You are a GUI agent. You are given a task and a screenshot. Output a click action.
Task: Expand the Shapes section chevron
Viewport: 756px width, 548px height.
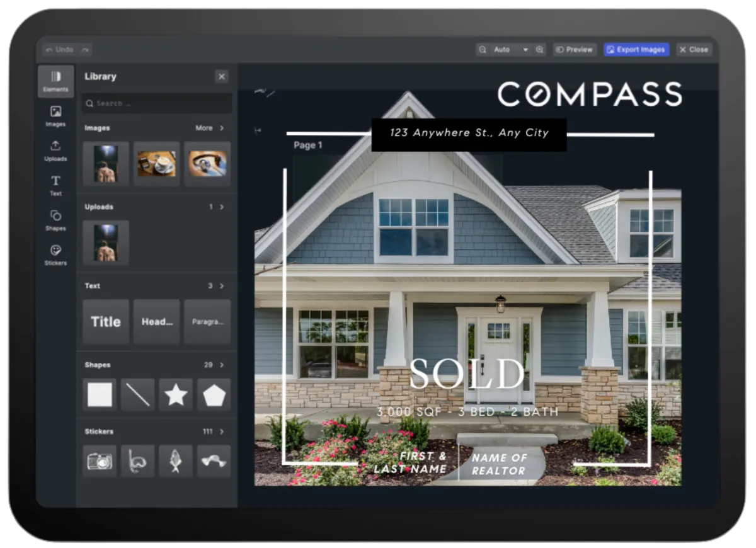[222, 365]
